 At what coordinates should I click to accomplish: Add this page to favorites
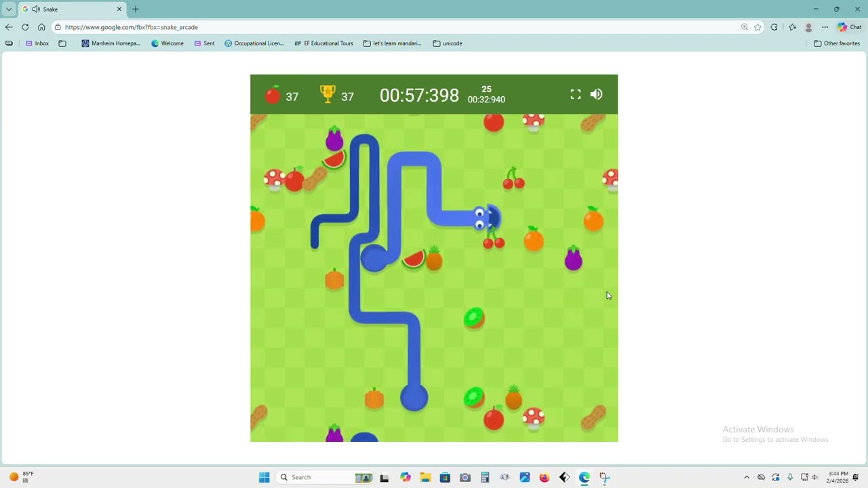(x=757, y=27)
